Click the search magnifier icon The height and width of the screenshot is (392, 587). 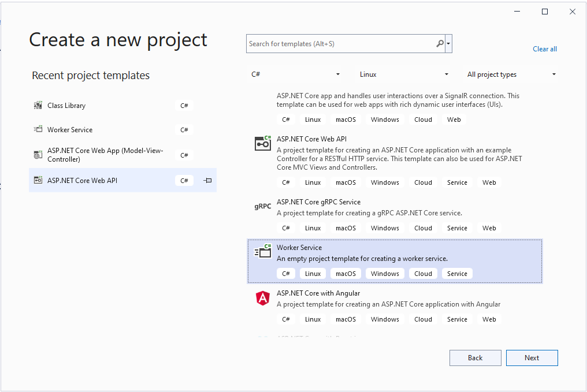tap(440, 44)
